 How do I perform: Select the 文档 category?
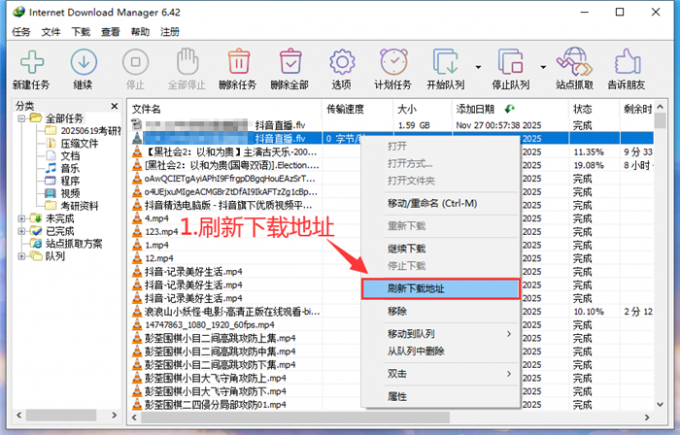pos(70,156)
